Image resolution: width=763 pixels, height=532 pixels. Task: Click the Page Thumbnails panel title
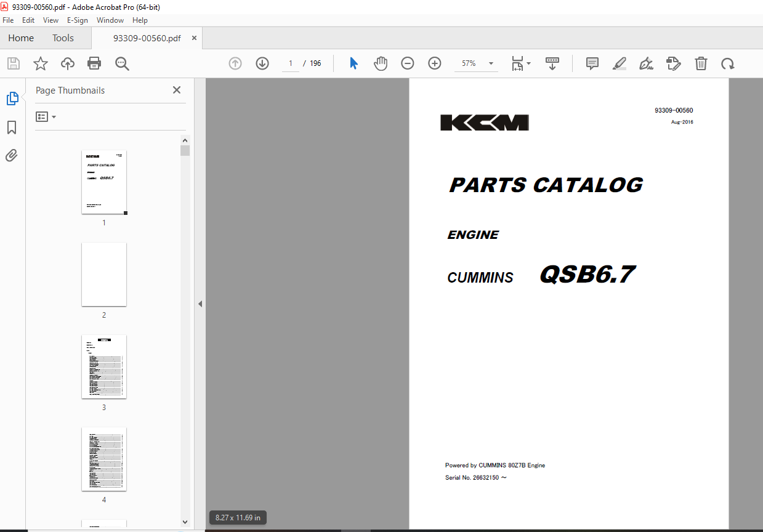[x=70, y=90]
